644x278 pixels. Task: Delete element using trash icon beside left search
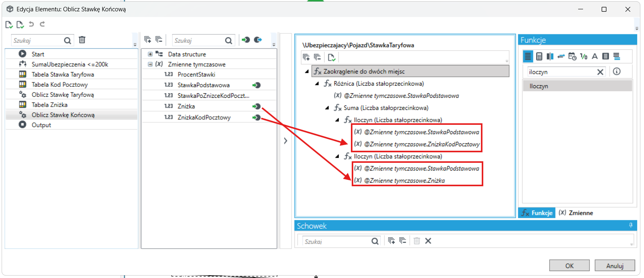(x=82, y=40)
